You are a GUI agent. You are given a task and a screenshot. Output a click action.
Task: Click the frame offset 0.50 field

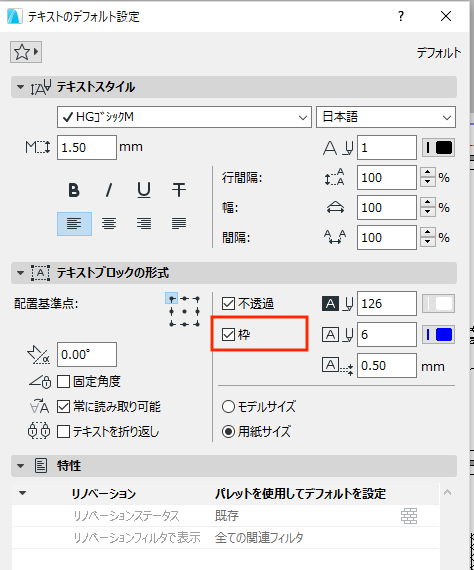(387, 366)
